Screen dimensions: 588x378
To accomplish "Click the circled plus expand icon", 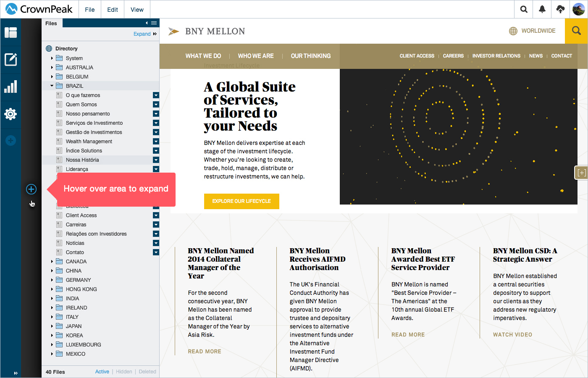I will coord(31,189).
